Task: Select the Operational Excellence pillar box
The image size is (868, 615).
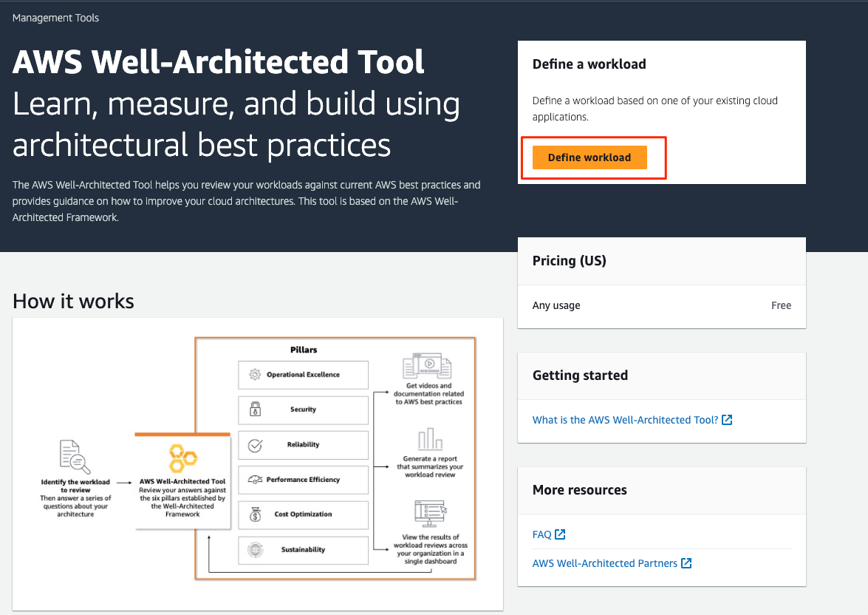Action: point(304,375)
